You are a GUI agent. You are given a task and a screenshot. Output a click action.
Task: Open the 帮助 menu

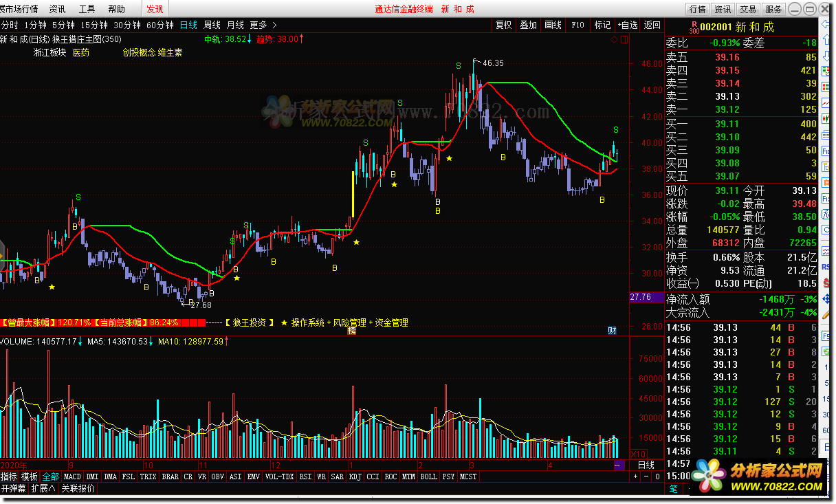click(116, 9)
